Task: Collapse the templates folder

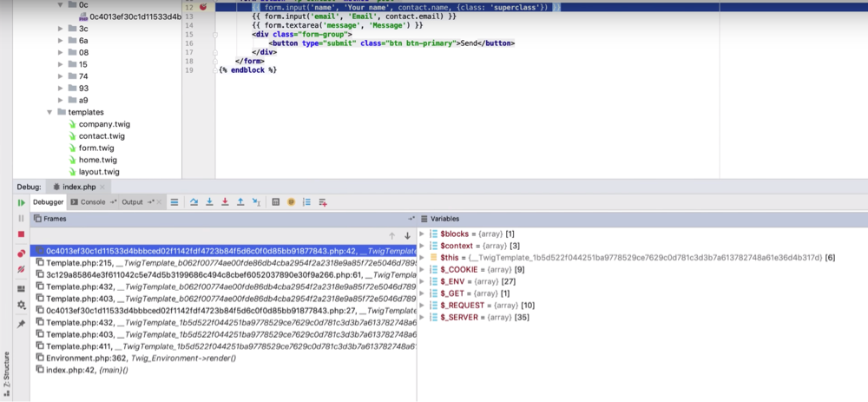Action: (x=49, y=112)
